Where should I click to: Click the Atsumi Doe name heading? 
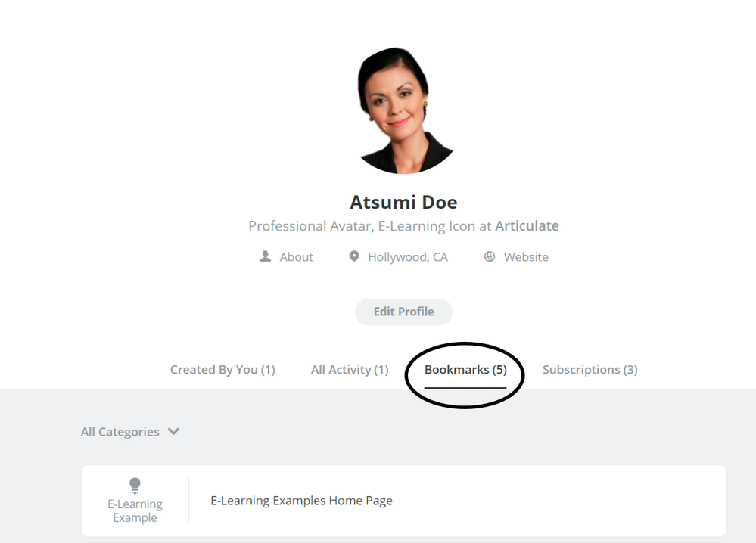click(403, 203)
